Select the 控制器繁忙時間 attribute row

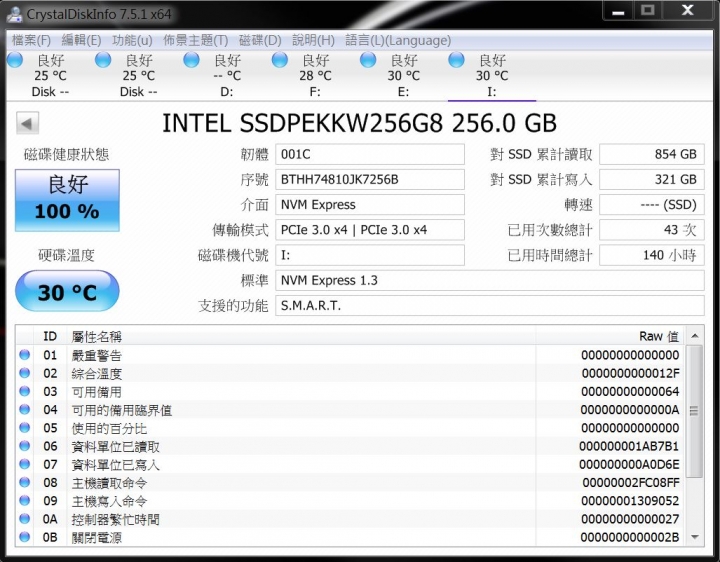351,519
